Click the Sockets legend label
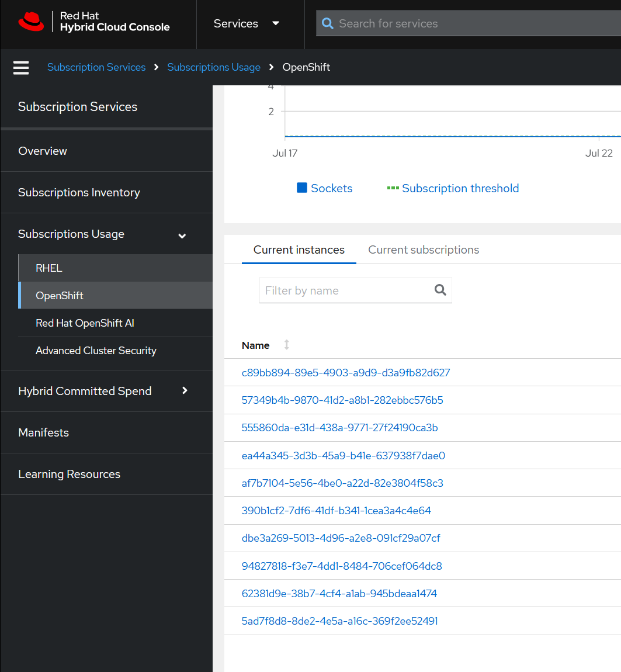 pyautogui.click(x=332, y=188)
